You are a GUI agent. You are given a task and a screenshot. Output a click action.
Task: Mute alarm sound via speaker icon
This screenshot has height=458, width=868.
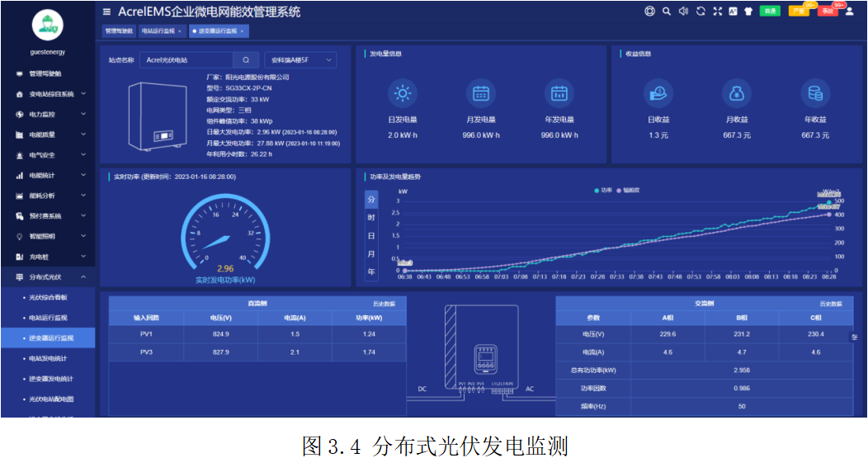pos(682,12)
